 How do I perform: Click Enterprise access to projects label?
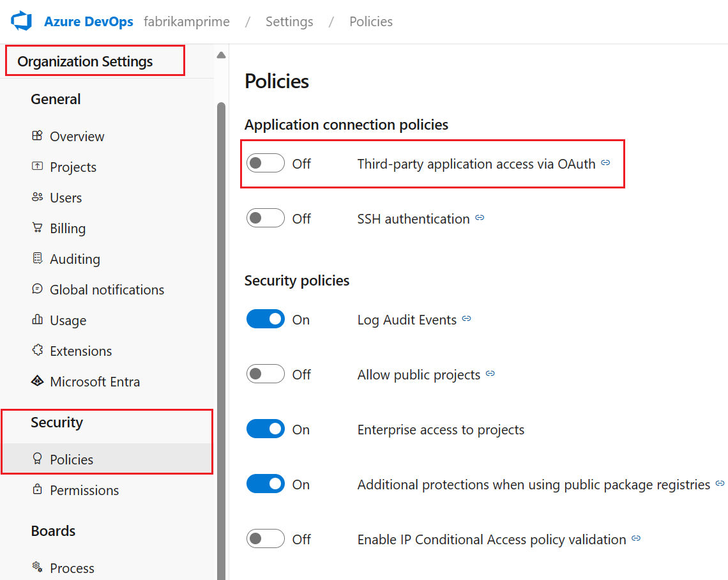[x=441, y=429]
